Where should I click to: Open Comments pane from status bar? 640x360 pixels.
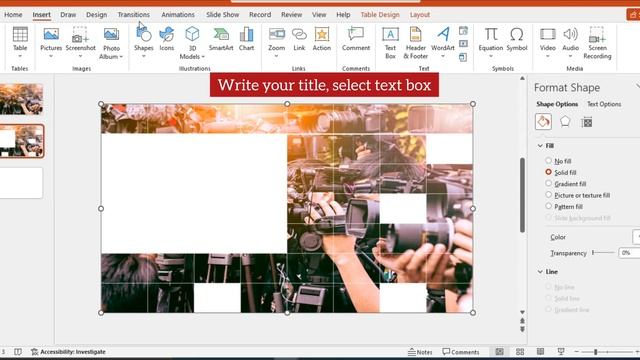tap(461, 352)
